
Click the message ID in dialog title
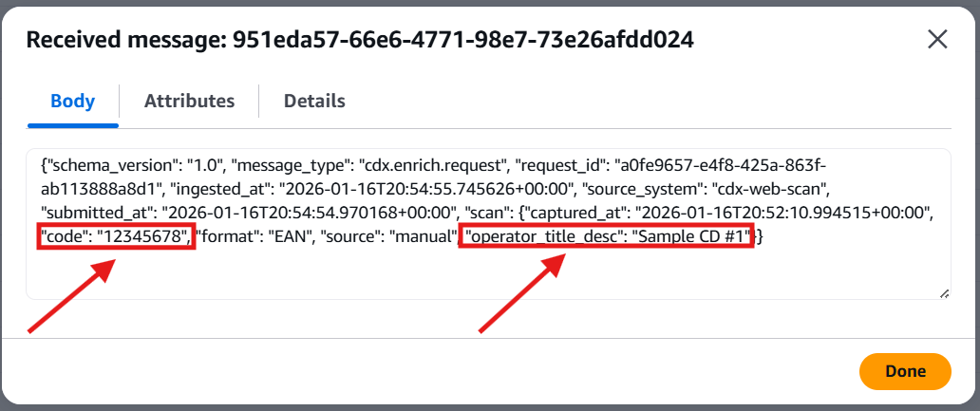coord(462,40)
